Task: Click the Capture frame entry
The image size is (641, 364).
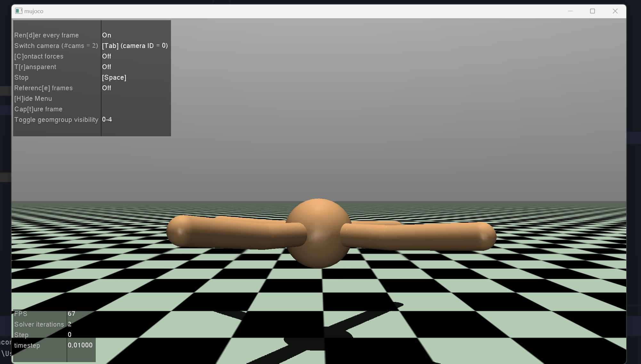Action: click(x=38, y=109)
